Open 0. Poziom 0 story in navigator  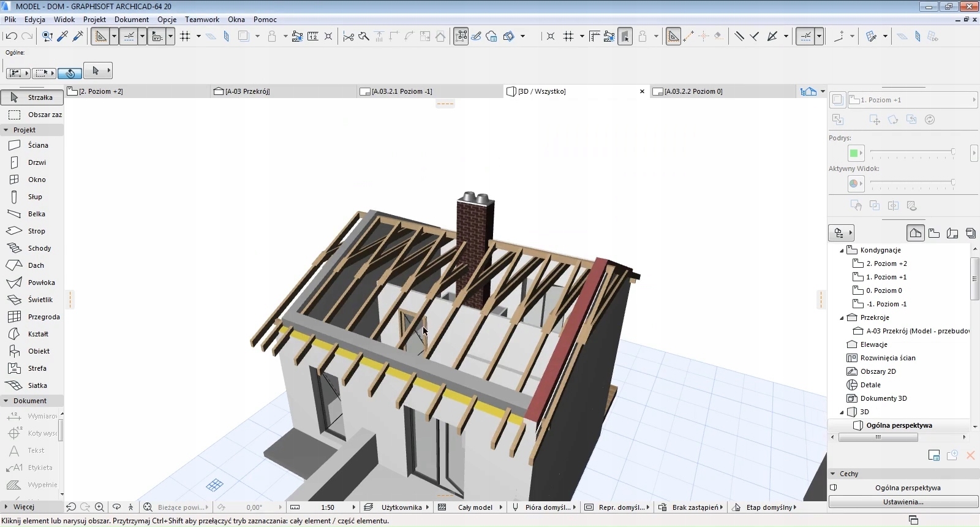click(884, 290)
